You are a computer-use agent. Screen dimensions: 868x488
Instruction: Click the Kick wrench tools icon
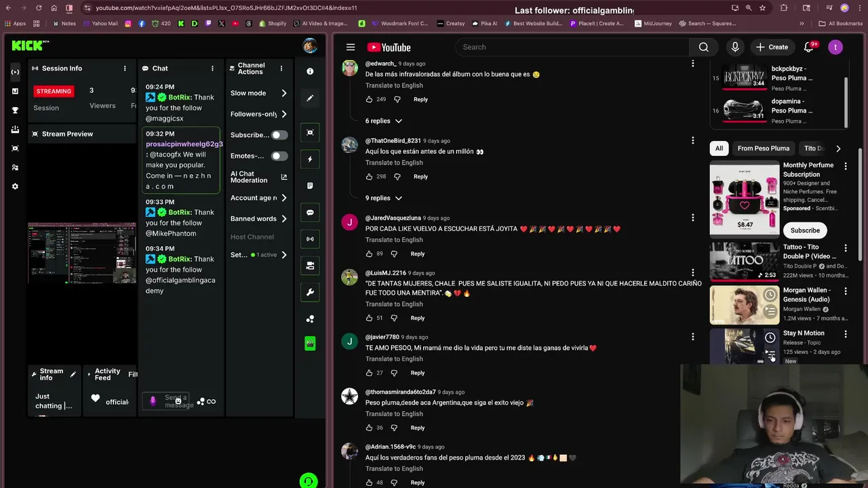(x=310, y=292)
